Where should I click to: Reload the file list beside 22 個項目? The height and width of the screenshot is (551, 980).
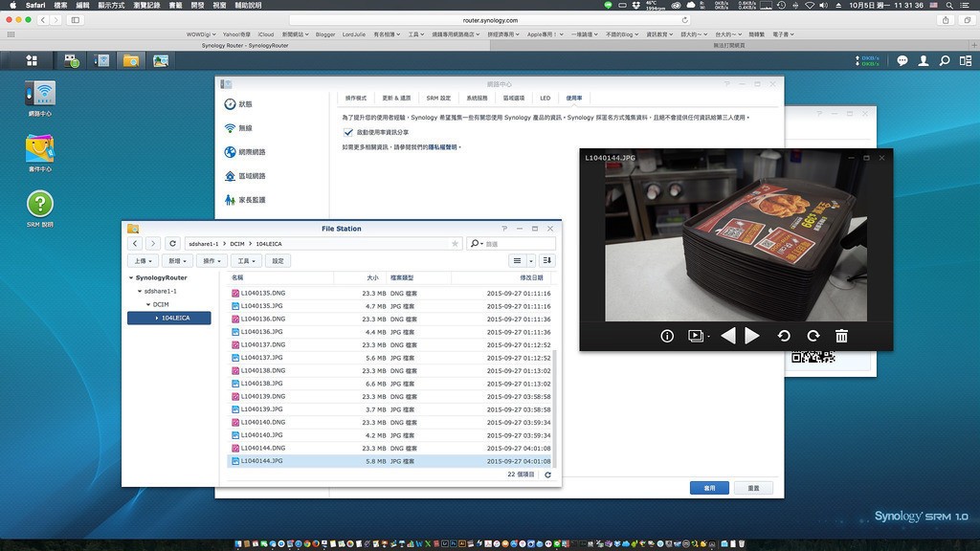click(x=547, y=474)
